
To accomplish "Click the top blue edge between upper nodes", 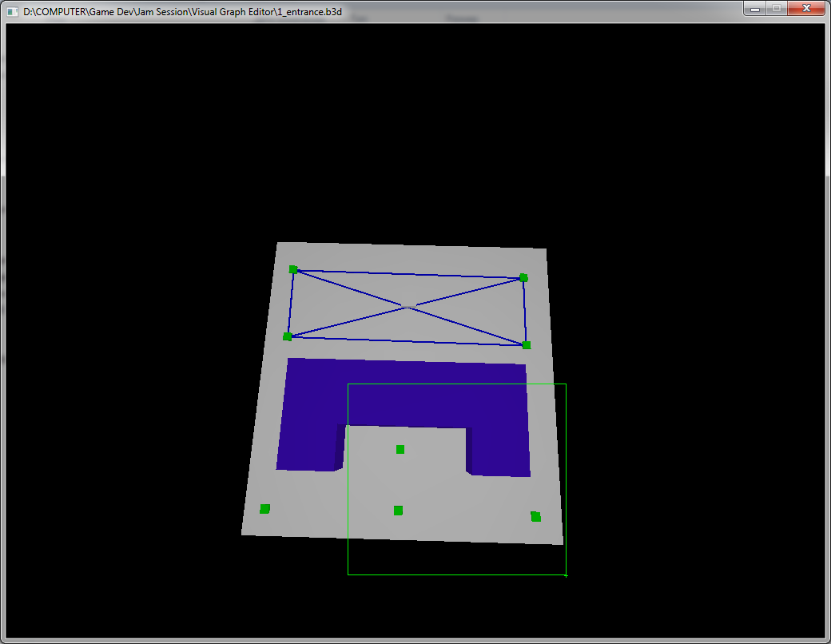I will click(408, 274).
